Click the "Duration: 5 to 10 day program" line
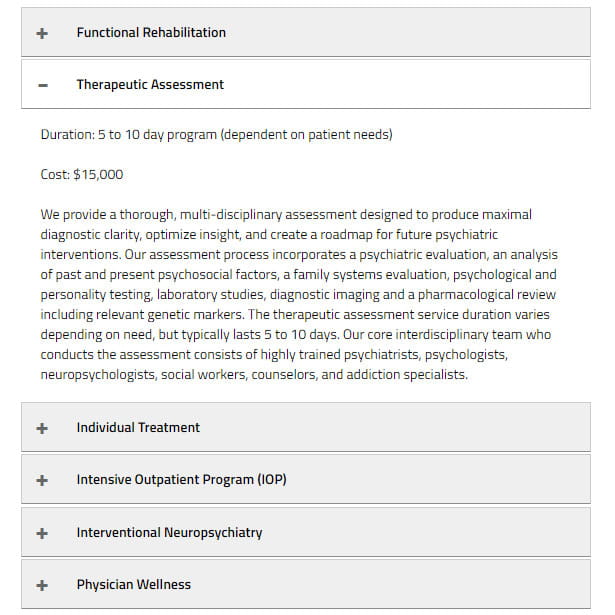The width and height of the screenshot is (615, 615). click(x=216, y=135)
